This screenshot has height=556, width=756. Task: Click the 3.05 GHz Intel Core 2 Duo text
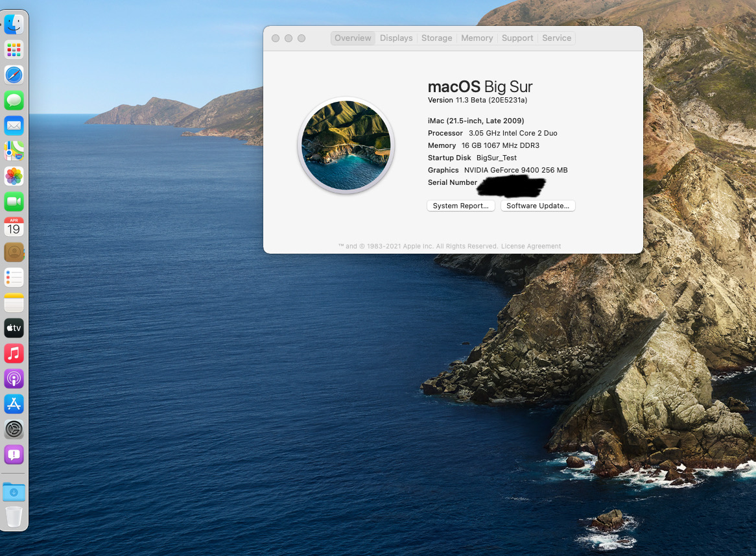513,133
